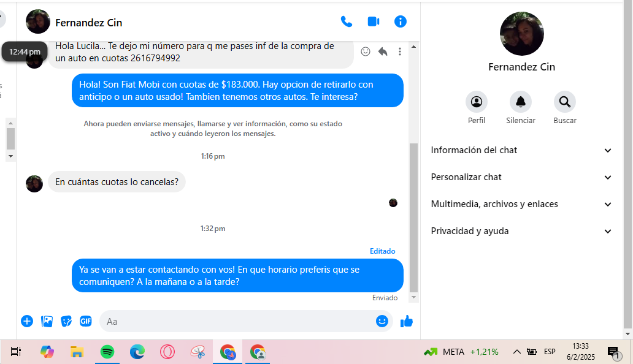View Perfil of Fernandez Cin
This screenshot has height=364, width=633.
point(477,102)
